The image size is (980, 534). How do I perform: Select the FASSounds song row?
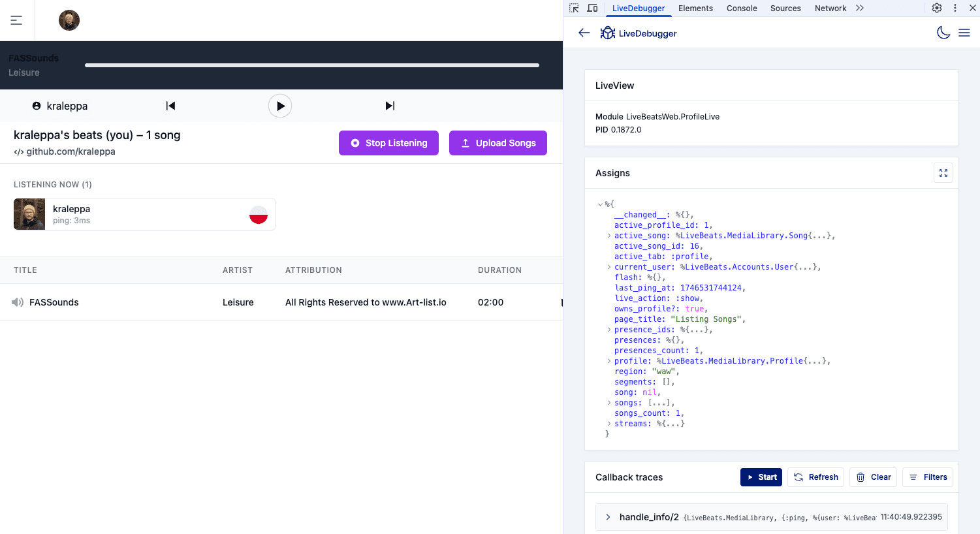click(x=54, y=302)
